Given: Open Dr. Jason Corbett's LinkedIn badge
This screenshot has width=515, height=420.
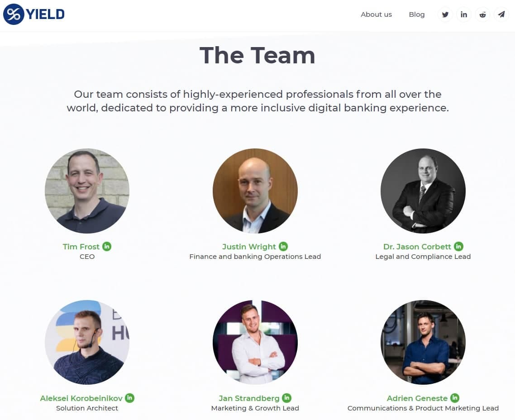Looking at the screenshot, I should click(x=458, y=246).
